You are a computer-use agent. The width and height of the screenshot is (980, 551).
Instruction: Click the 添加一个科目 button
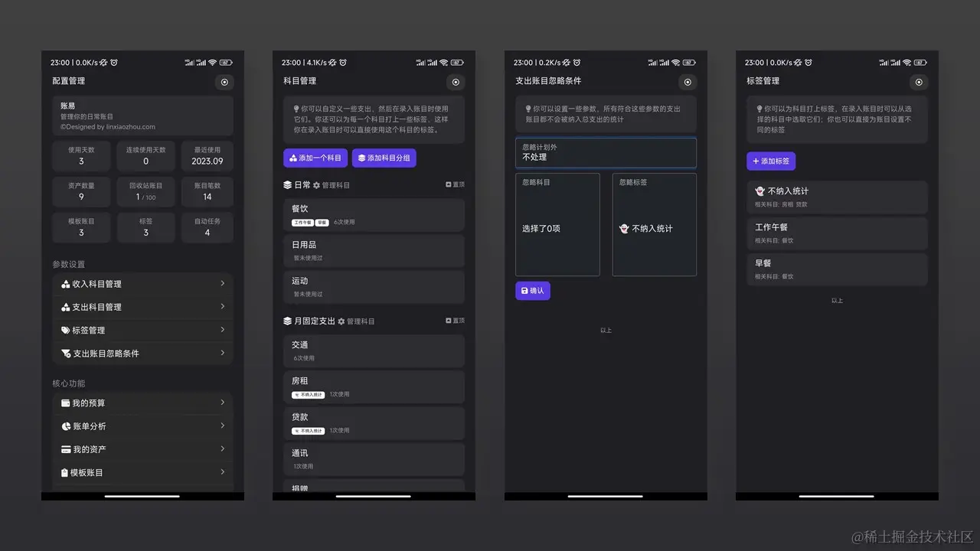tap(315, 158)
